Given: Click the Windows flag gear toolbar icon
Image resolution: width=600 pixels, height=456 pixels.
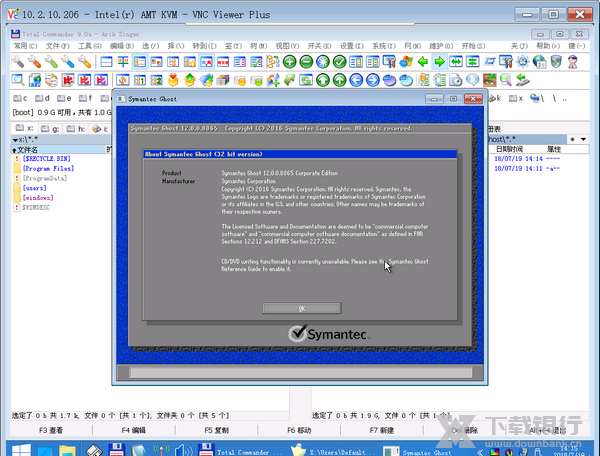Looking at the screenshot, I should [x=406, y=62].
